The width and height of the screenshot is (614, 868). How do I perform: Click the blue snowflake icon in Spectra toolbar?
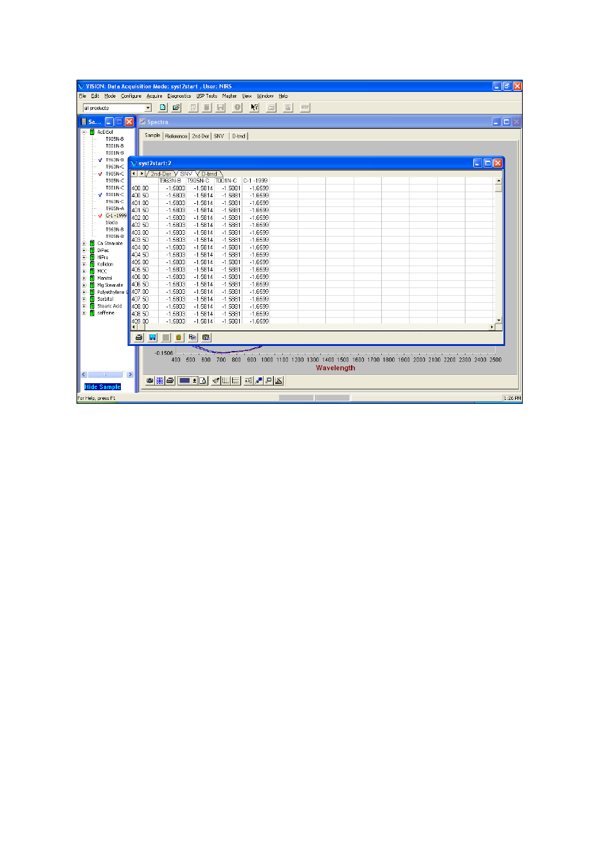point(159,381)
